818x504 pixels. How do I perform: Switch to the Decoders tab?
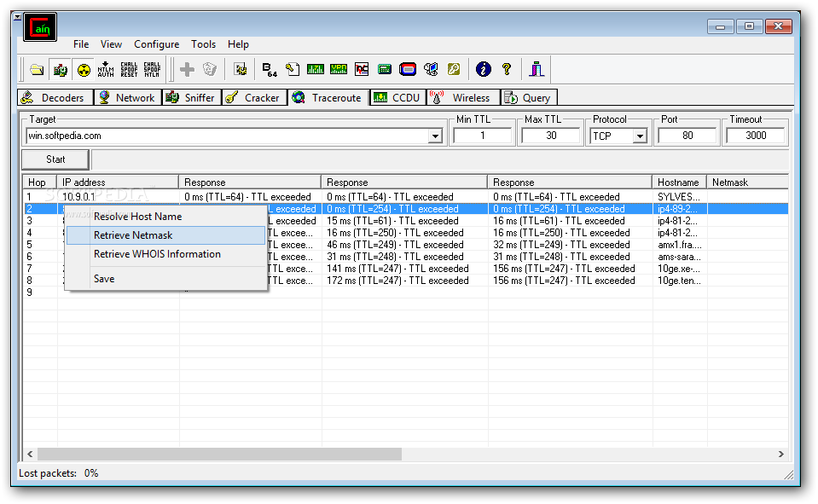tap(55, 97)
